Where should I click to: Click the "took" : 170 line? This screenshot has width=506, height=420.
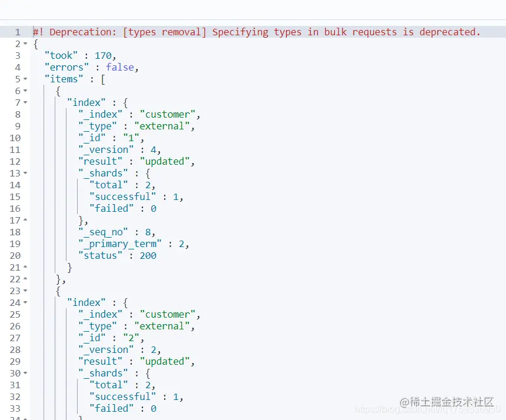(x=81, y=55)
